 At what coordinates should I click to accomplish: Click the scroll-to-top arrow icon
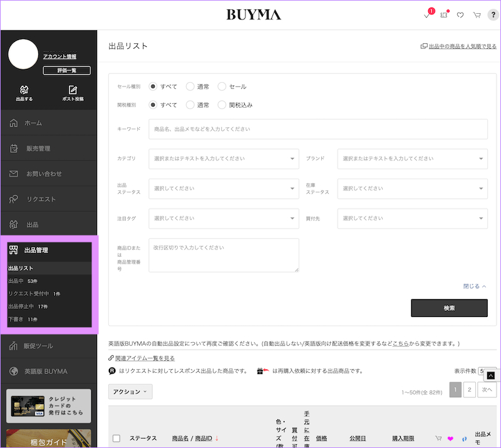click(491, 376)
